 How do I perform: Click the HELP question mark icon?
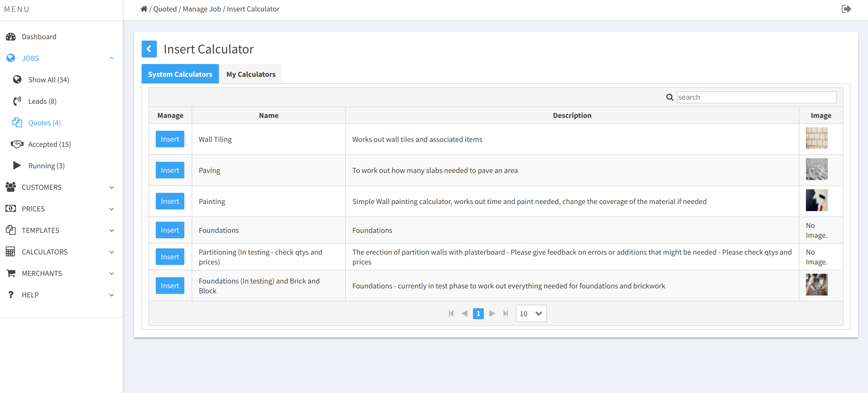(11, 295)
